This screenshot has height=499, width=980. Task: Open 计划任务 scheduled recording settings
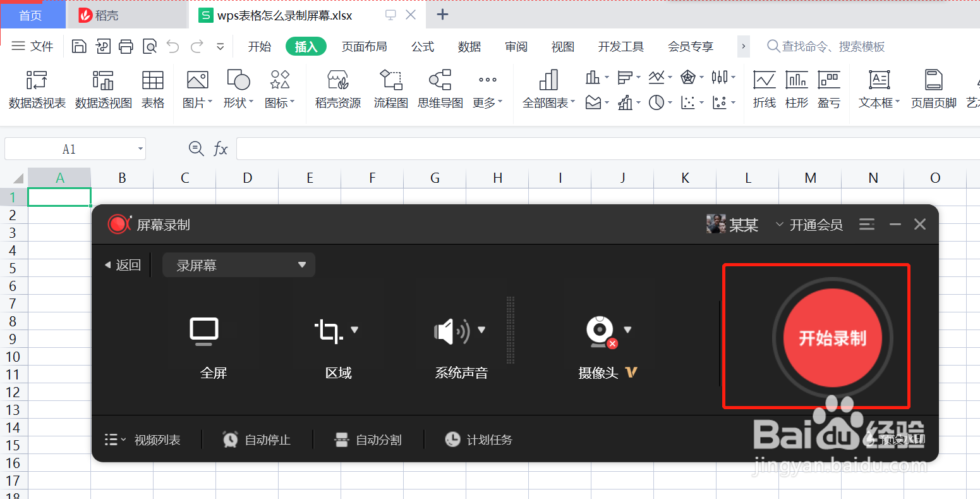(478, 440)
